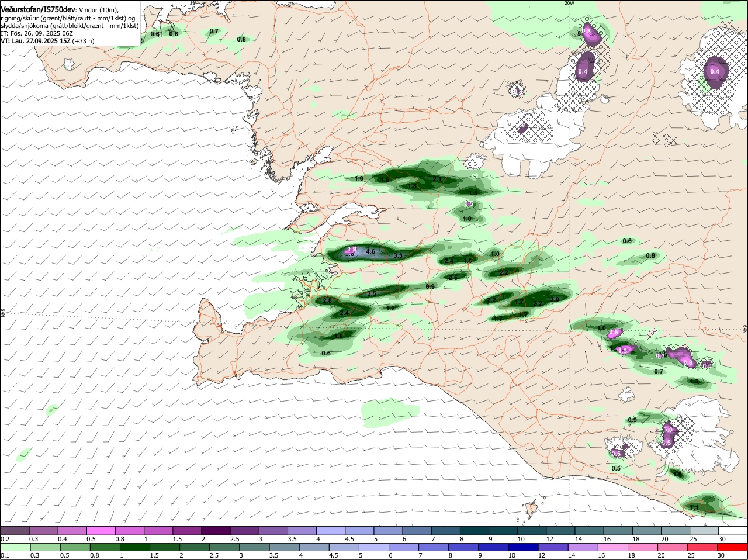Click the valid time 'VT: Lau. 27.09.2025 15Z'
Viewport: 748px width, 560px height.
pyautogui.click(x=36, y=41)
